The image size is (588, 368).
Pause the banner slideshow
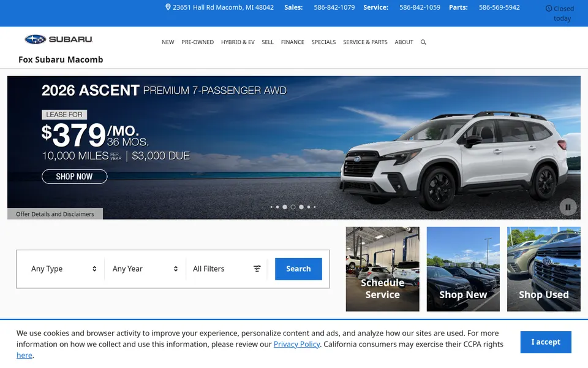pyautogui.click(x=568, y=207)
